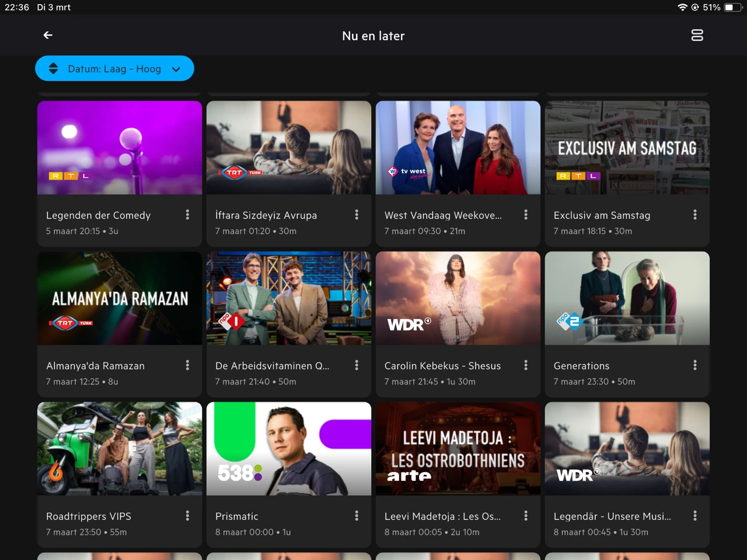
Task: Tap the battery indicator in the status bar
Action: point(734,8)
